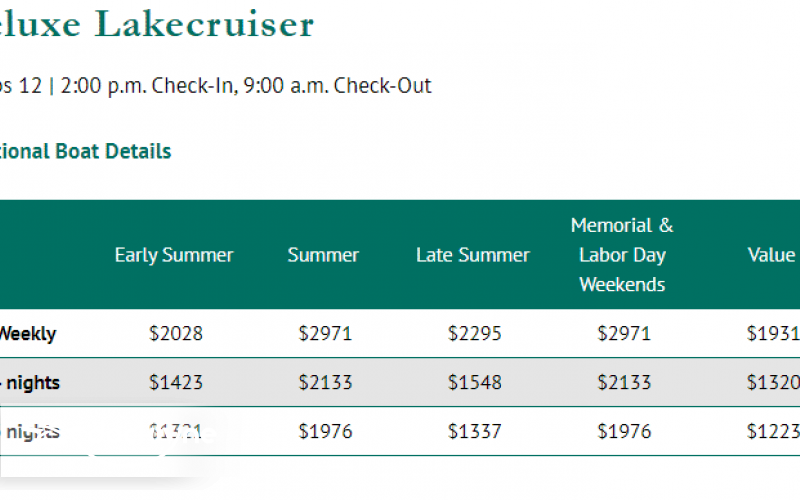Click the Weekly row label
Viewport: 800px width, 500px height.
tap(27, 334)
